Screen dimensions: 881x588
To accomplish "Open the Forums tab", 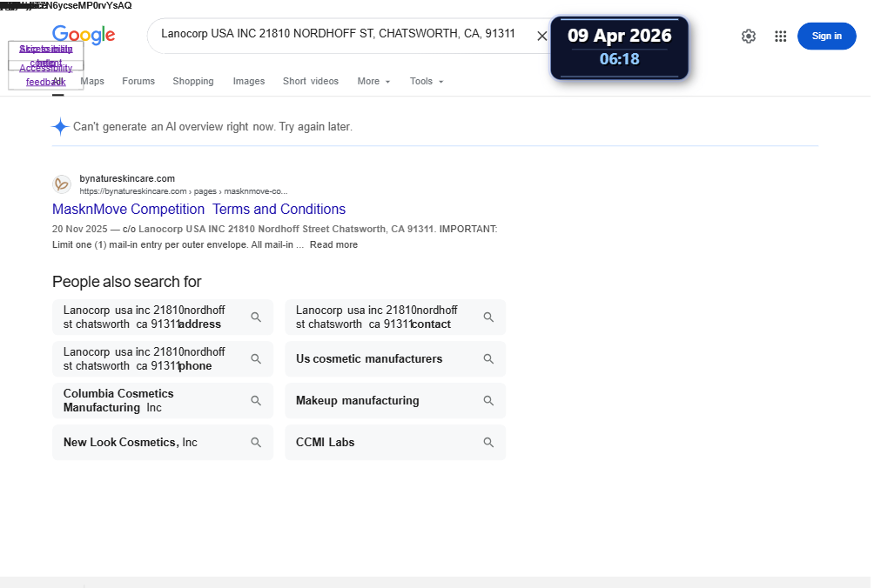I will (138, 82).
